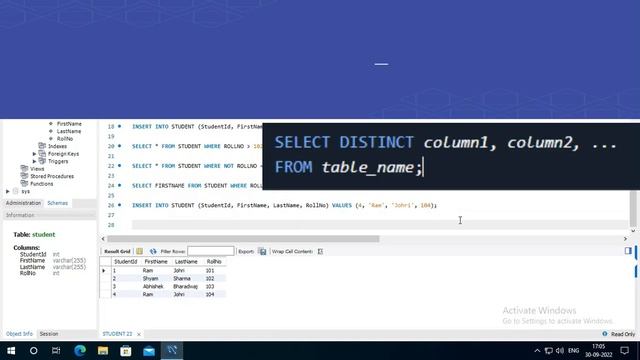Screen dimensions: 640x360
Task: Click the RollNo result column header
Action: (x=214, y=262)
